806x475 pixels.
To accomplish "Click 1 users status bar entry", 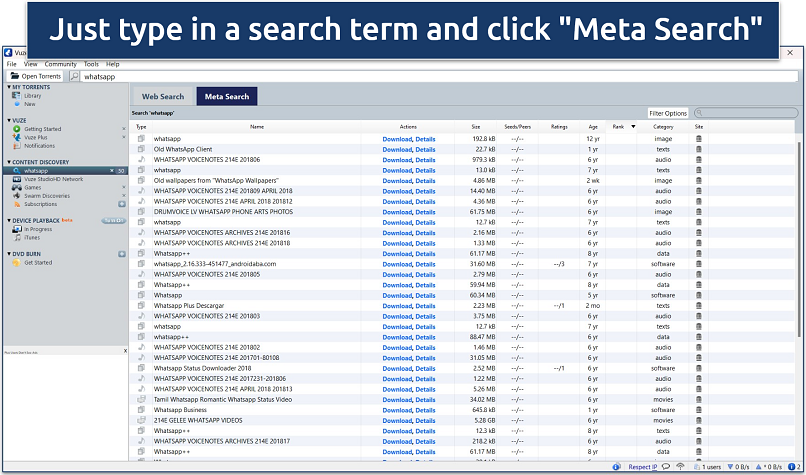I will click(x=707, y=467).
